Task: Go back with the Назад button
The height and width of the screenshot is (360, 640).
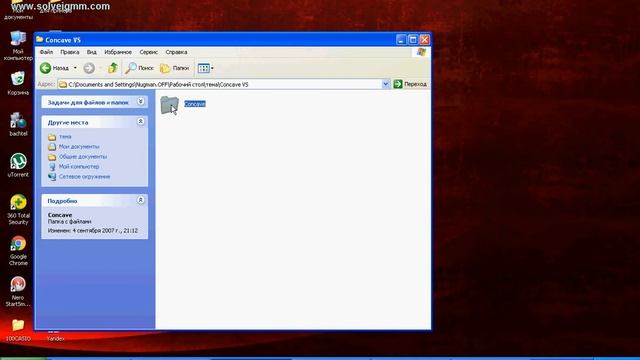Action: (54, 68)
